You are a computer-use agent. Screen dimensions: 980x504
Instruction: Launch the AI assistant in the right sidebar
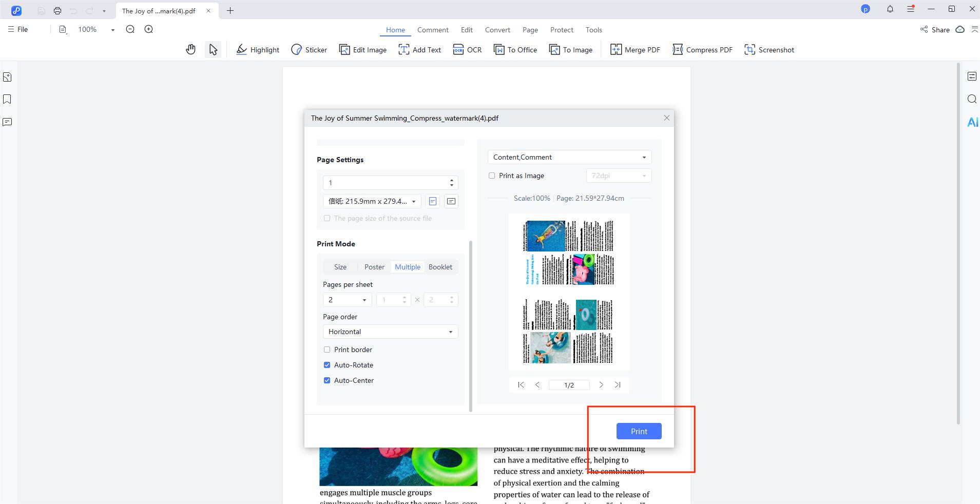(x=972, y=122)
